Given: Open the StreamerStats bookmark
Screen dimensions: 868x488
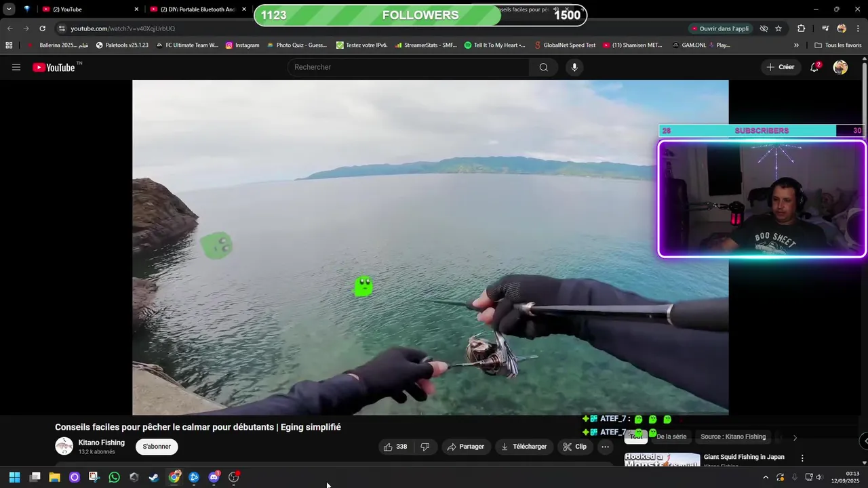Looking at the screenshot, I should tap(426, 45).
